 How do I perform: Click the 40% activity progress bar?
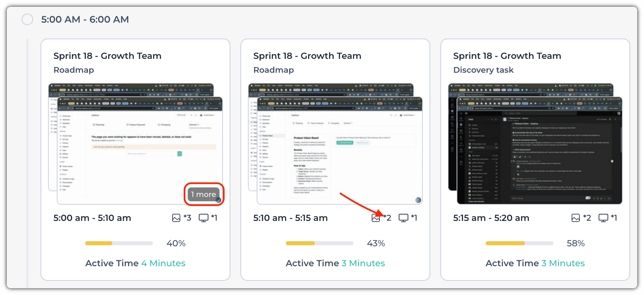[x=119, y=243]
